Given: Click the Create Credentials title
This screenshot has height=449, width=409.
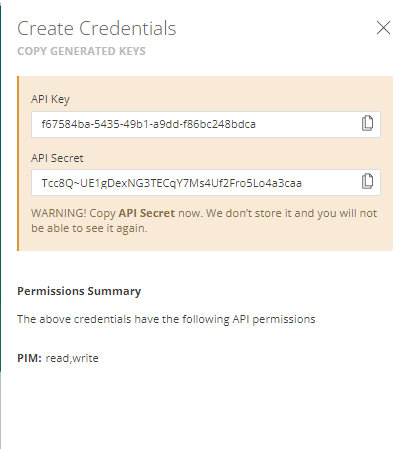Looking at the screenshot, I should pos(97,28).
